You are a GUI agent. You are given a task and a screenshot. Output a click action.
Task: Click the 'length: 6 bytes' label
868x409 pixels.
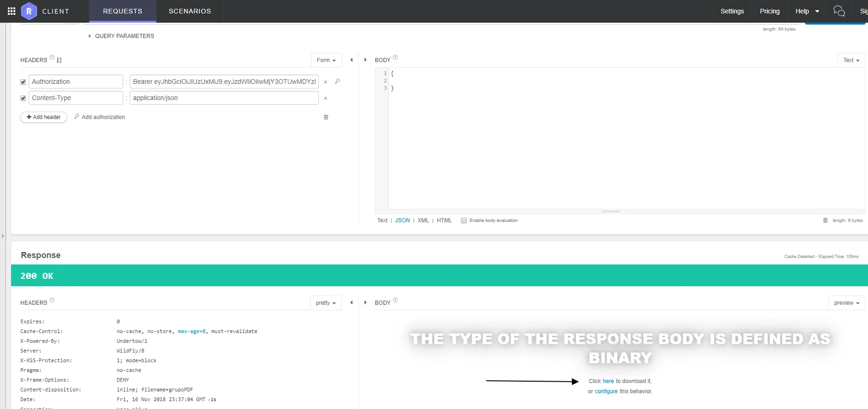pyautogui.click(x=848, y=220)
